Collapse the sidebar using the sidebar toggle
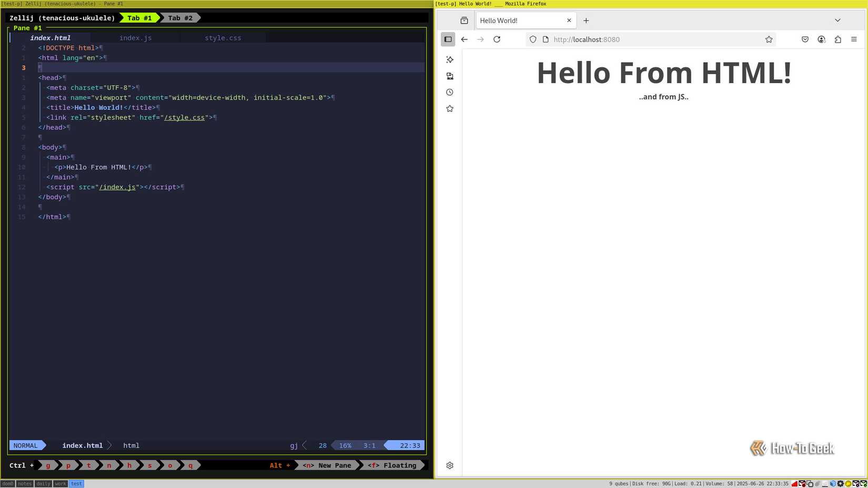The image size is (868, 488). tap(448, 39)
